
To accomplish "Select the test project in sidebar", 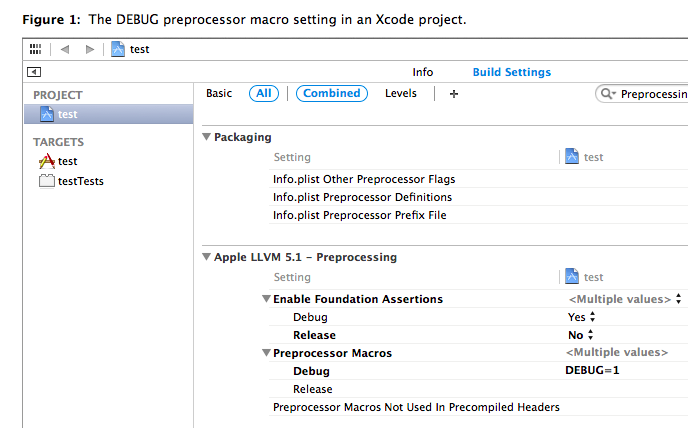I will (x=67, y=114).
